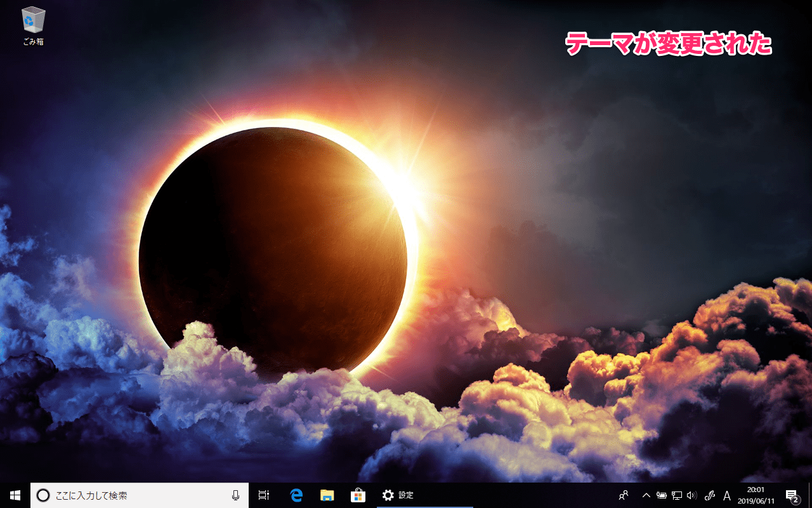
Task: Click the Cortana circle in the search box
Action: 43,495
